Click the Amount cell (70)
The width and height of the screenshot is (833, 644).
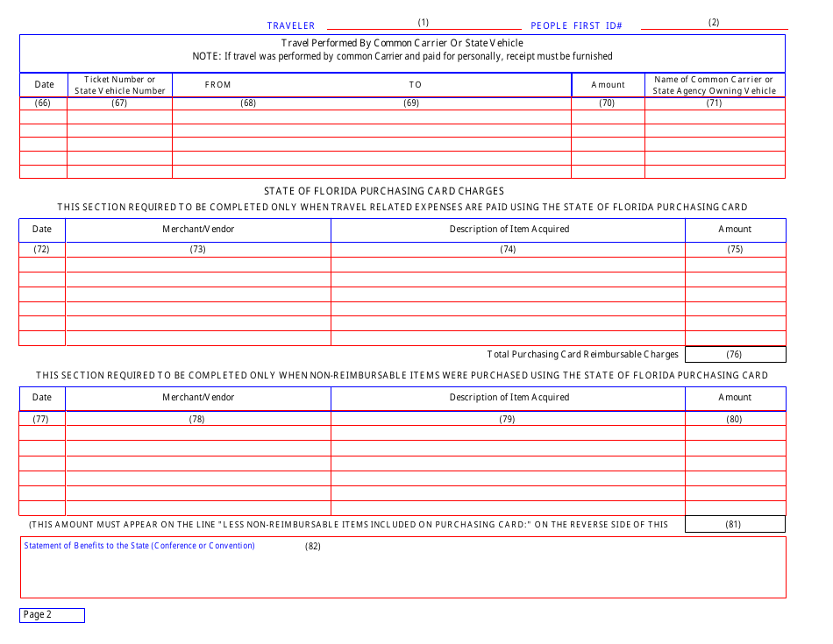click(609, 103)
